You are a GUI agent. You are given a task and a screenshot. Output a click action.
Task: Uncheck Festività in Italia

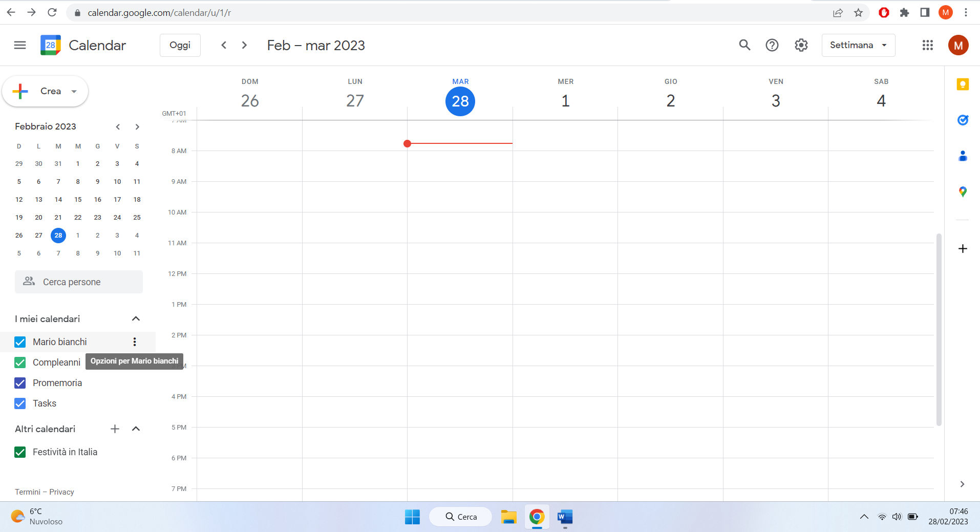19,452
